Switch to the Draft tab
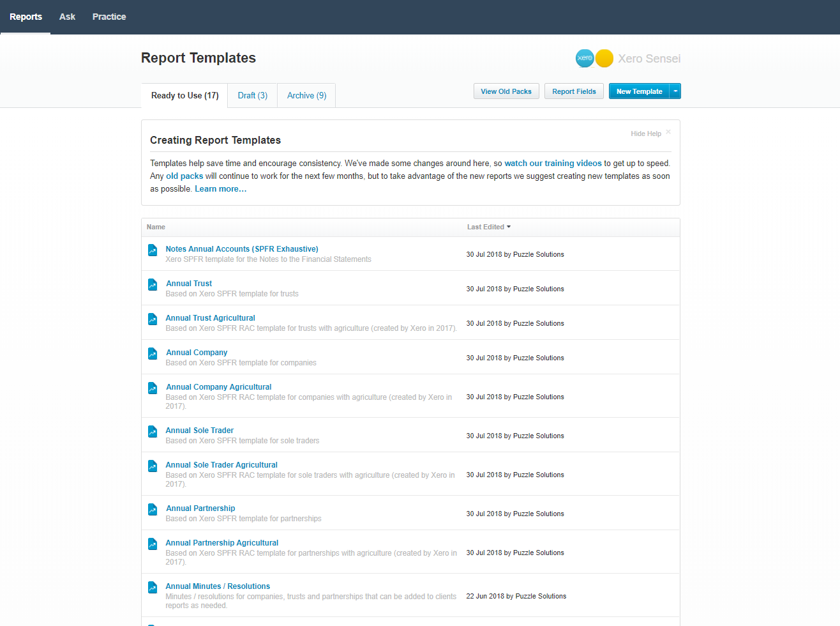 pos(251,95)
